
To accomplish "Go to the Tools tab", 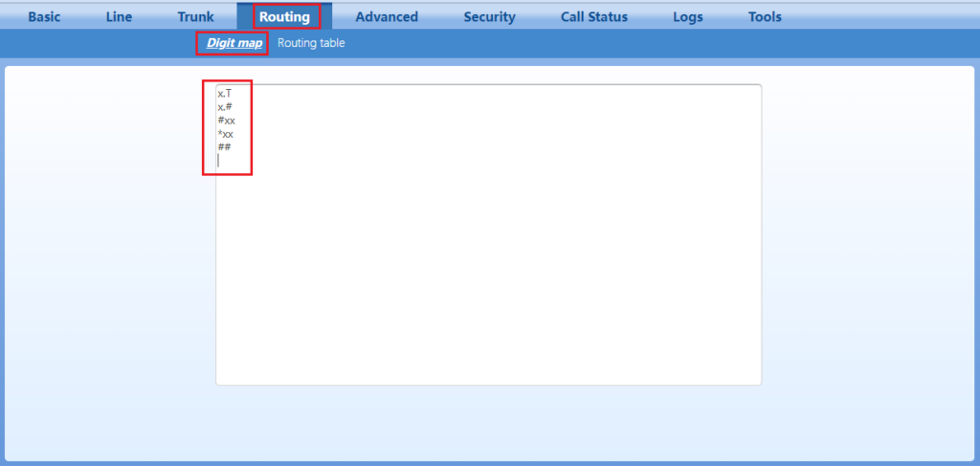I will [765, 16].
